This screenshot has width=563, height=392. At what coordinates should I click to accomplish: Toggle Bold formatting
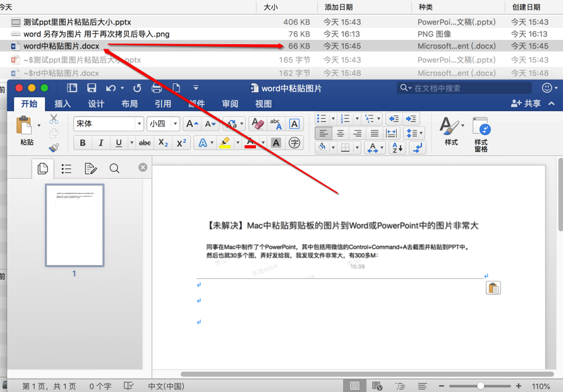[x=83, y=143]
